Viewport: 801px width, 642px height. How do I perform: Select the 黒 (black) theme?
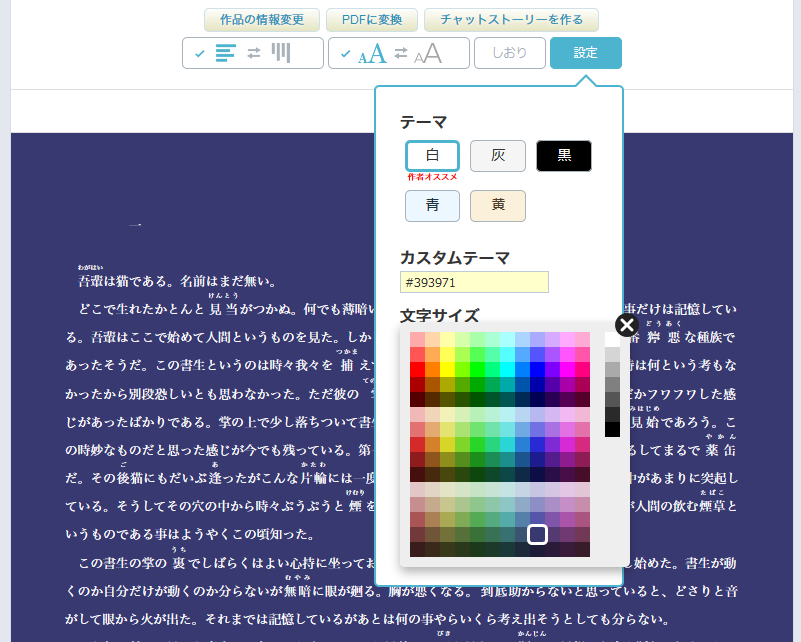pyautogui.click(x=564, y=156)
